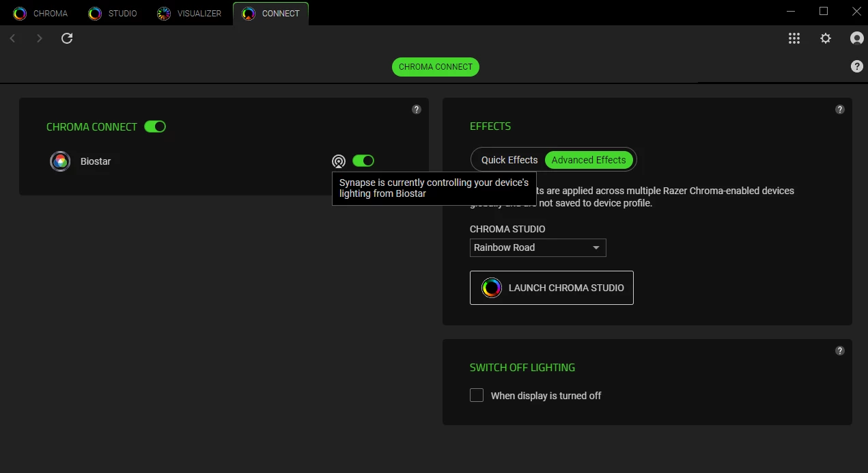Click the EFFECTS heading
Viewport: 868px width, 473px height.
[x=490, y=126]
